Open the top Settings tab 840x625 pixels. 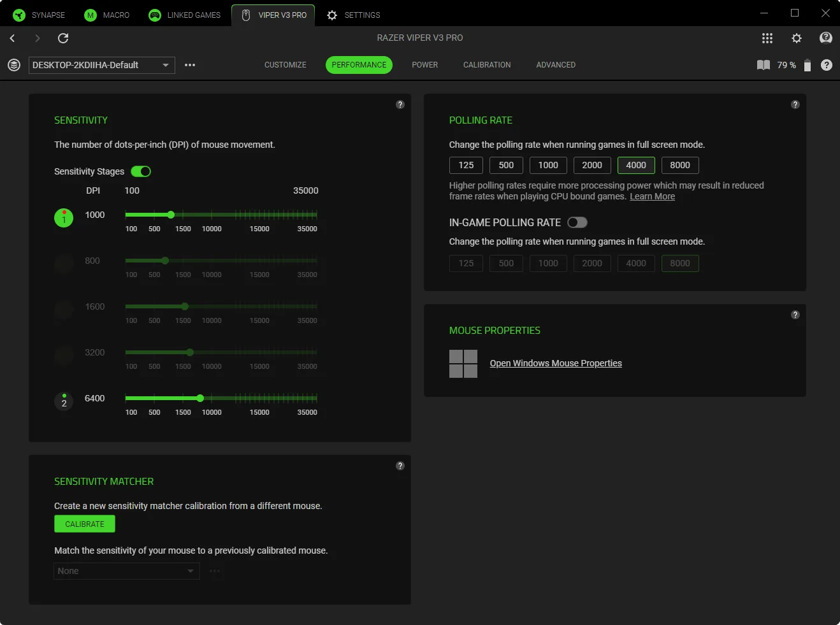click(x=353, y=15)
